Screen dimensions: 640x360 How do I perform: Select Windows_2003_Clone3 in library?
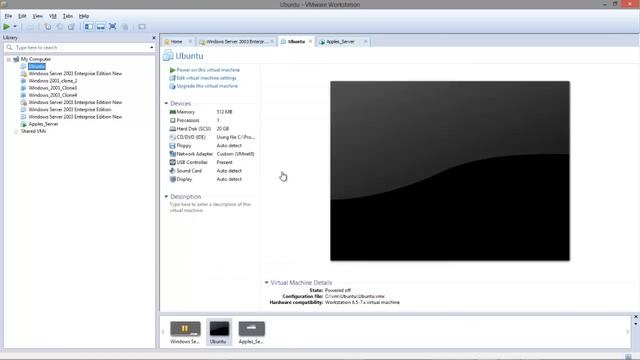(53, 88)
